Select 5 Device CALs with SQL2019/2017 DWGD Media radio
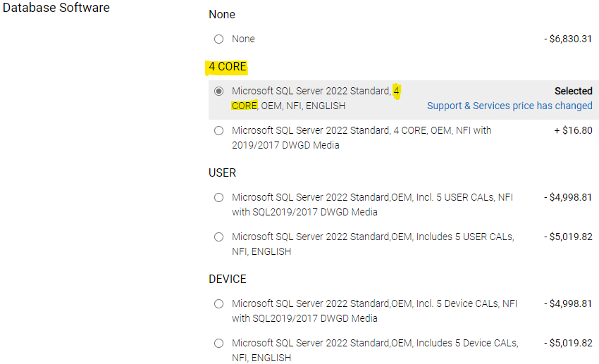 click(218, 304)
